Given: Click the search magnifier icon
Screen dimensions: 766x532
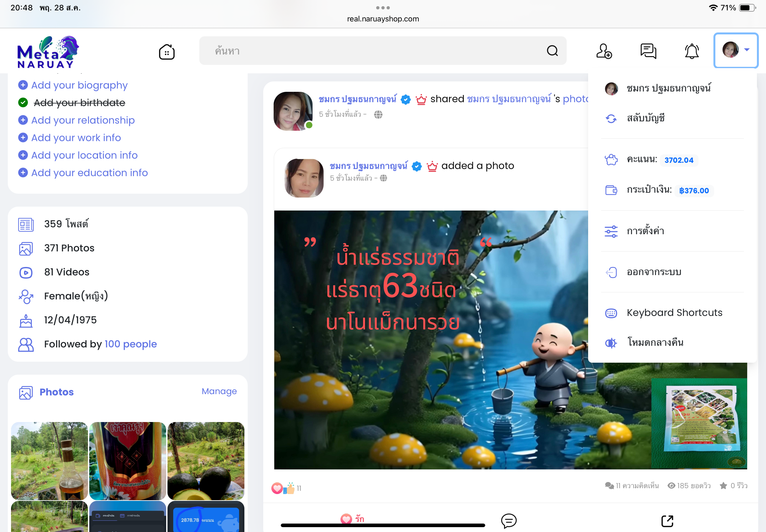Looking at the screenshot, I should 552,51.
